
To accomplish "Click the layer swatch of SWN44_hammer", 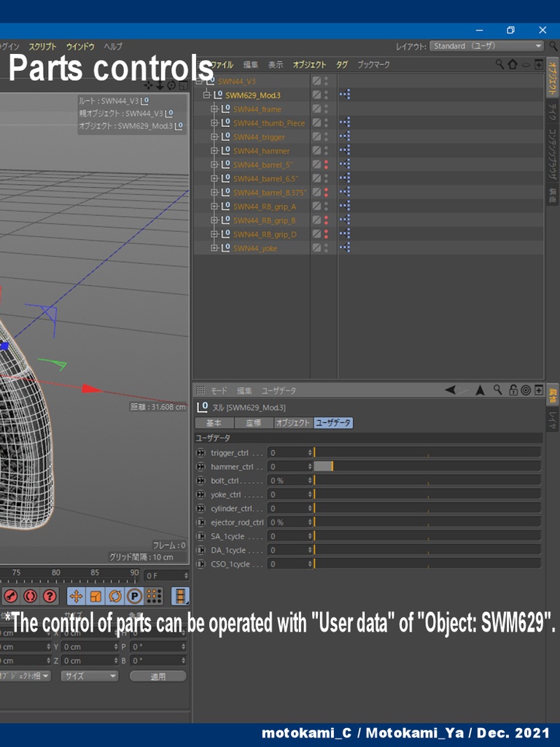I will (316, 150).
